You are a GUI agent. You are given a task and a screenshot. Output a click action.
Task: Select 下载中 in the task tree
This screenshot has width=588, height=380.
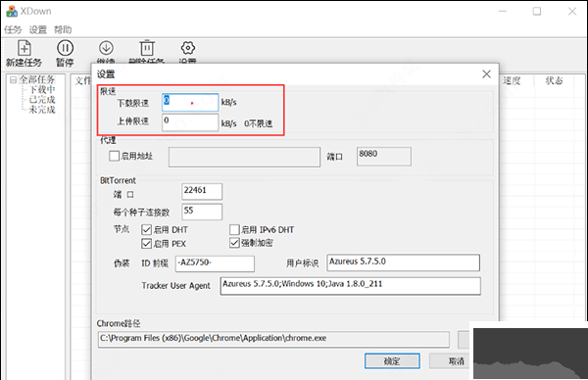[x=42, y=89]
